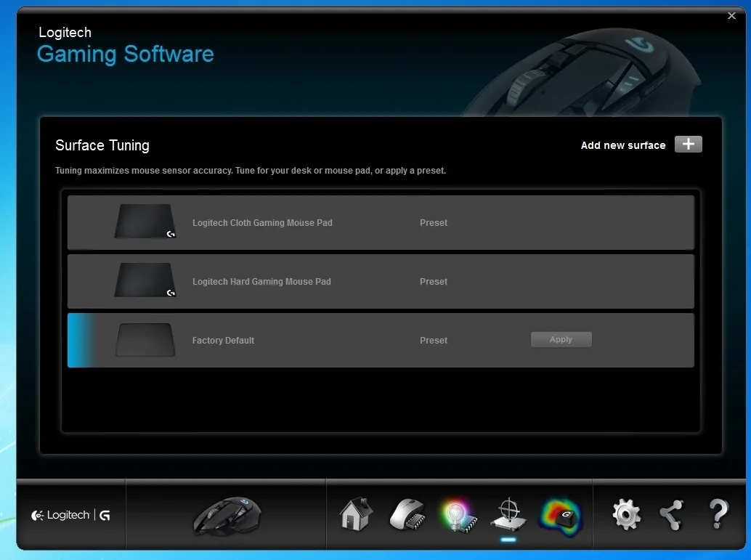Close the Logitech Gaming Software window

coord(731,16)
